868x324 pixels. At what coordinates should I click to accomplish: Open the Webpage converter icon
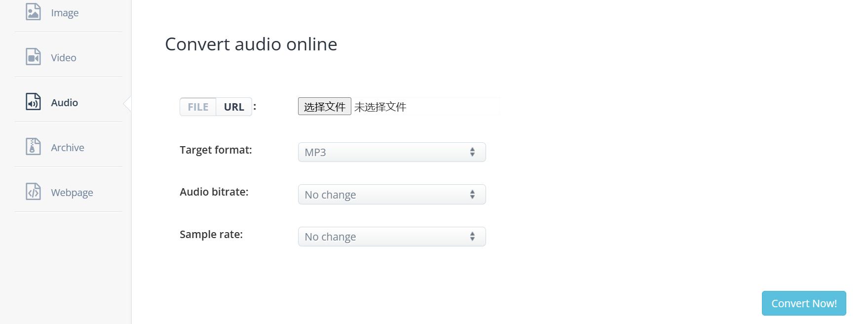(x=32, y=192)
